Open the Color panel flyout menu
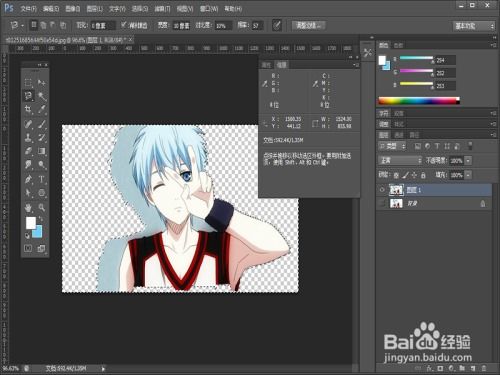Image resolution: width=500 pixels, height=375 pixels. (x=493, y=45)
